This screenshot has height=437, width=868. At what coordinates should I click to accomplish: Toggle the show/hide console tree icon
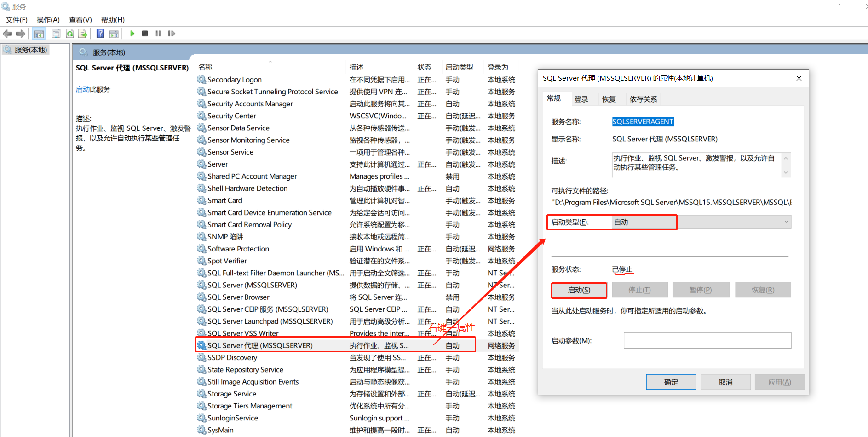click(39, 34)
